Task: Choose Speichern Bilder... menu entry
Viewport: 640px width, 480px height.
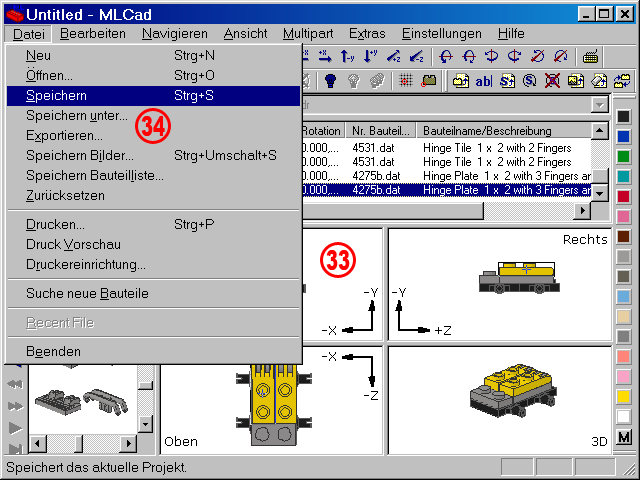Action: 153,156
